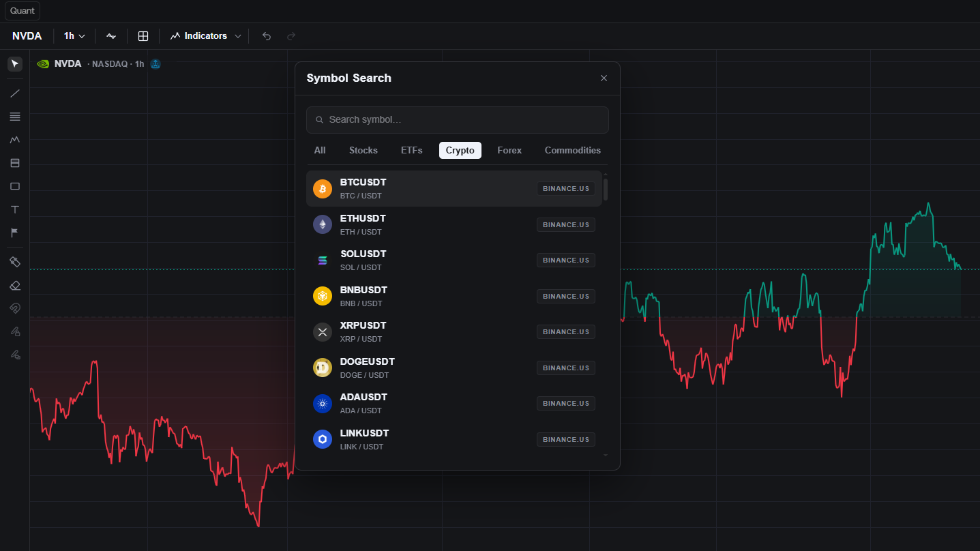The width and height of the screenshot is (980, 551).
Task: Switch to the Stocks tab
Action: 363,150
